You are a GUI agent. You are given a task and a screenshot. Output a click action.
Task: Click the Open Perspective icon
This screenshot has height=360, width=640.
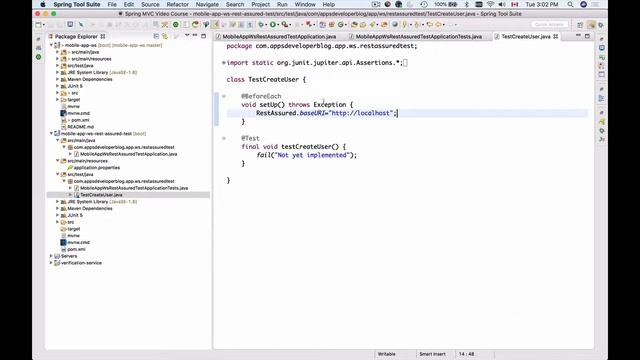580,25
